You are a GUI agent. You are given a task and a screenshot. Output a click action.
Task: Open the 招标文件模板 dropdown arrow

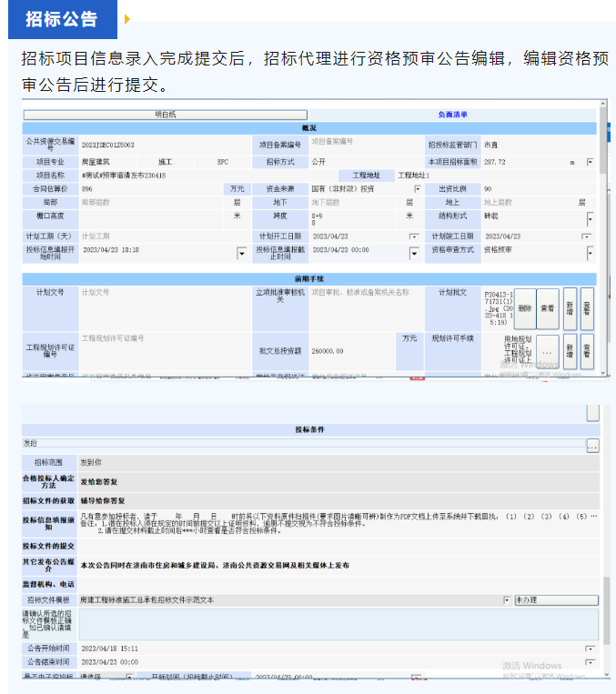507,600
